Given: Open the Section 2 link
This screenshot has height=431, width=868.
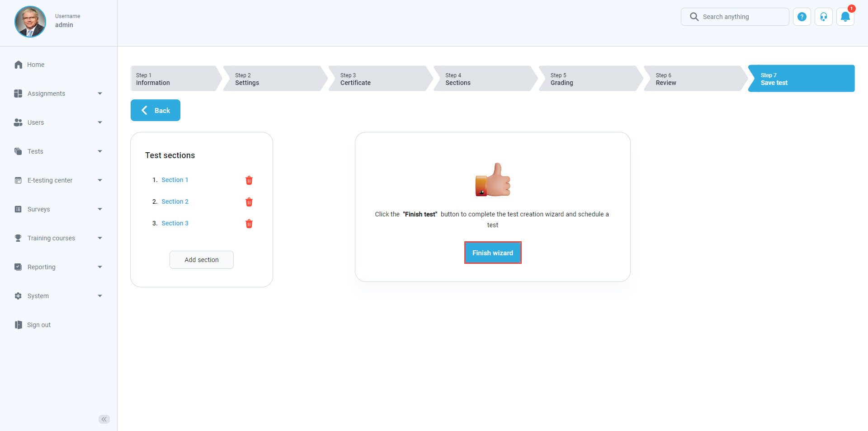Looking at the screenshot, I should [x=175, y=201].
